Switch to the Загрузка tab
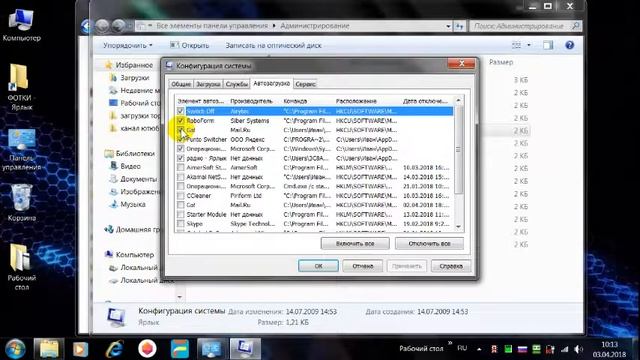 tap(208, 84)
